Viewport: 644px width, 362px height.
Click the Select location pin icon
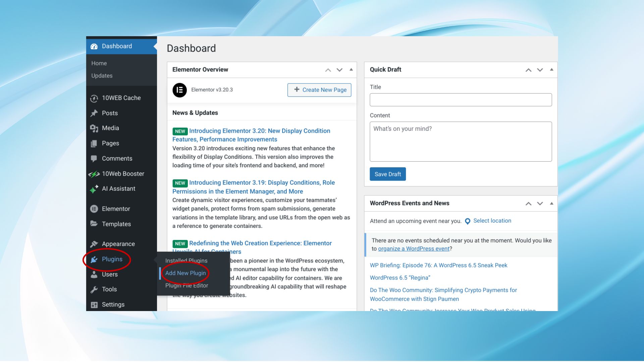click(x=468, y=221)
